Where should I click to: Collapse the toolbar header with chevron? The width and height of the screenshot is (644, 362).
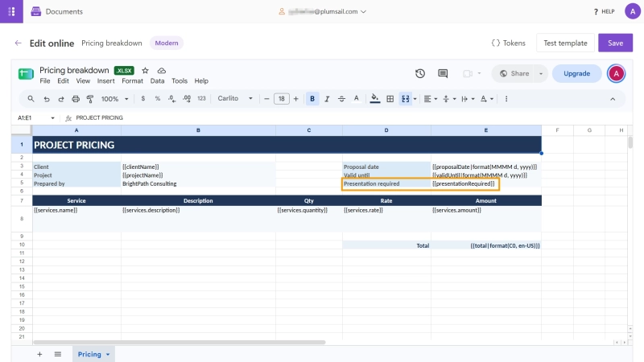(613, 99)
